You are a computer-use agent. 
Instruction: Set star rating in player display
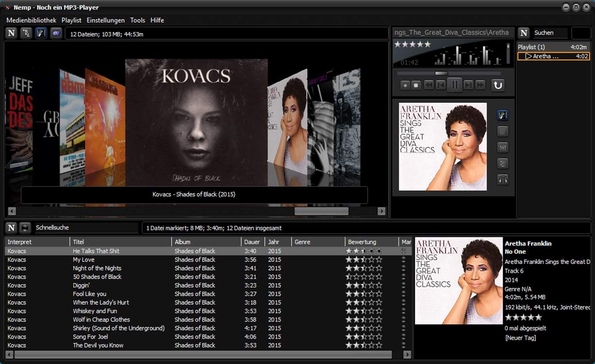pos(412,44)
